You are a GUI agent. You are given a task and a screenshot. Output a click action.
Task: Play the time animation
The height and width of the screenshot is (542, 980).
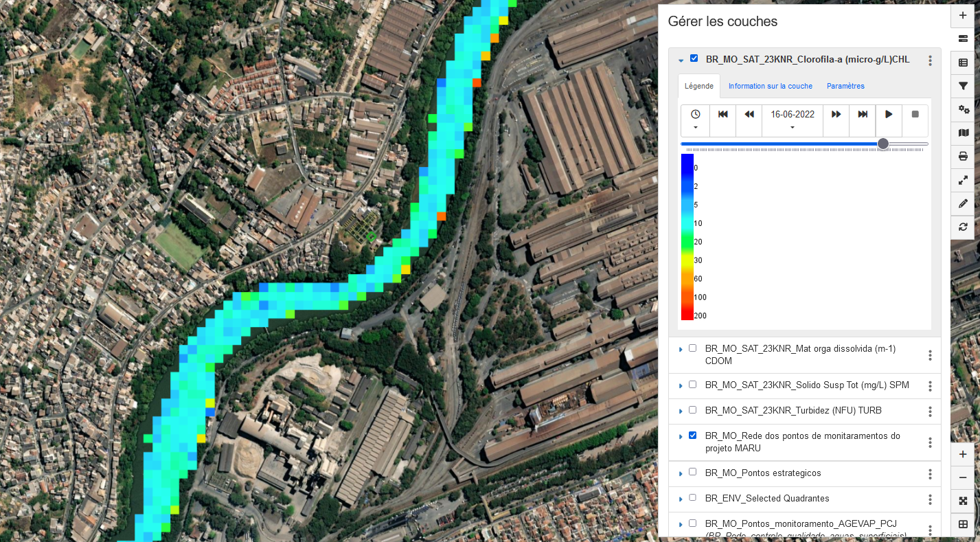pyautogui.click(x=889, y=115)
